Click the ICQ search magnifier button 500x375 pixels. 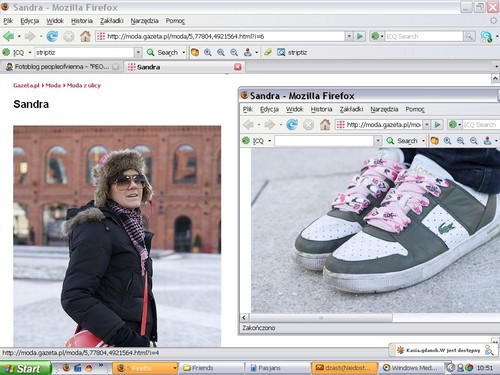click(469, 36)
